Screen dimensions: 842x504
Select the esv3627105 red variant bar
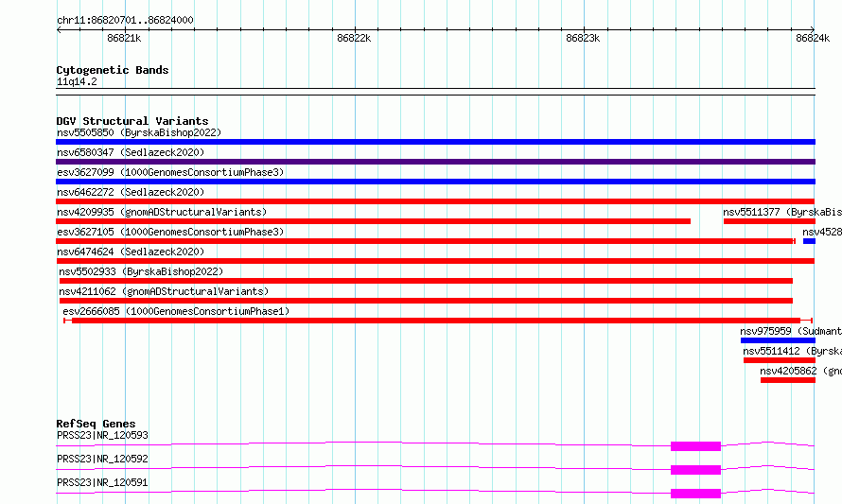click(426, 241)
